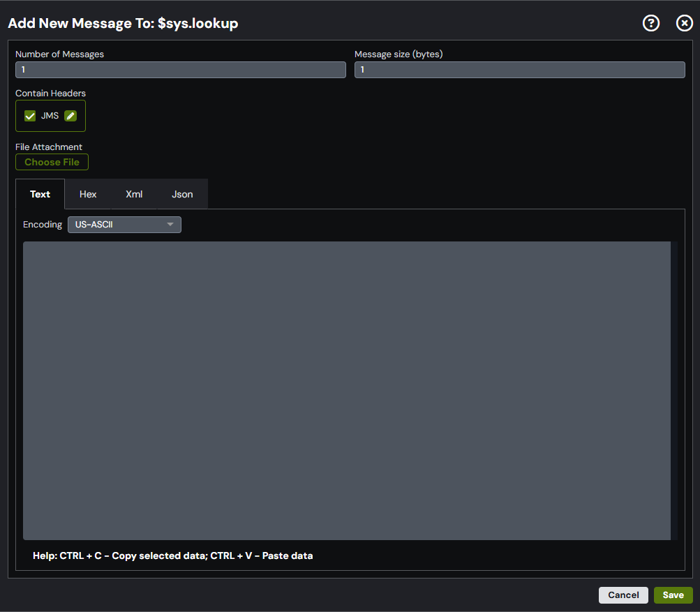Uncheck the JMS headers checkbox
Viewport: 700px width, 612px height.
click(x=30, y=116)
